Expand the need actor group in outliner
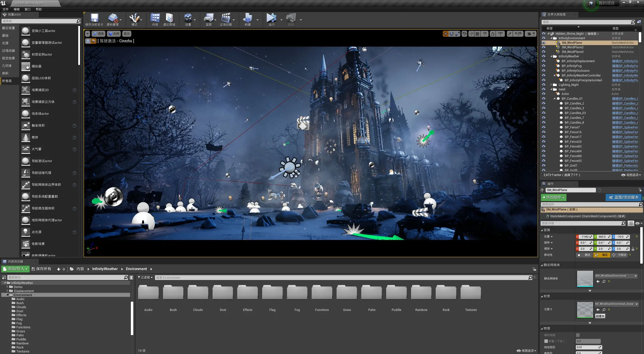The image size is (644, 354). click(551, 89)
